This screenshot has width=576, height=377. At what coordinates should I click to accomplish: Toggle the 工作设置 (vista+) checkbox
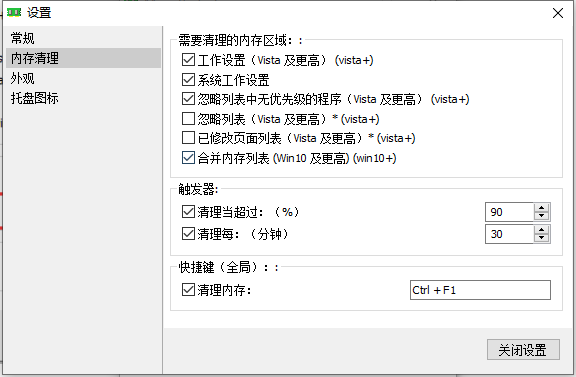188,60
